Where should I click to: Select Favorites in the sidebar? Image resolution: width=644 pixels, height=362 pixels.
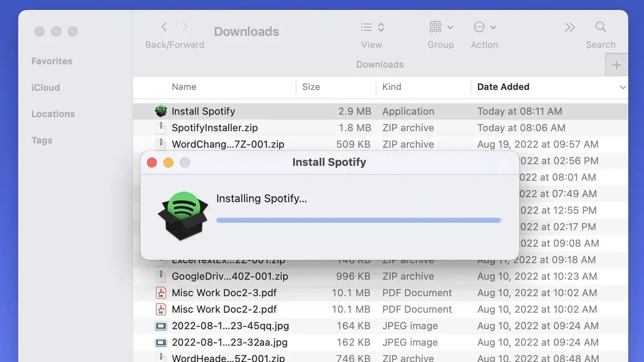pyautogui.click(x=52, y=61)
